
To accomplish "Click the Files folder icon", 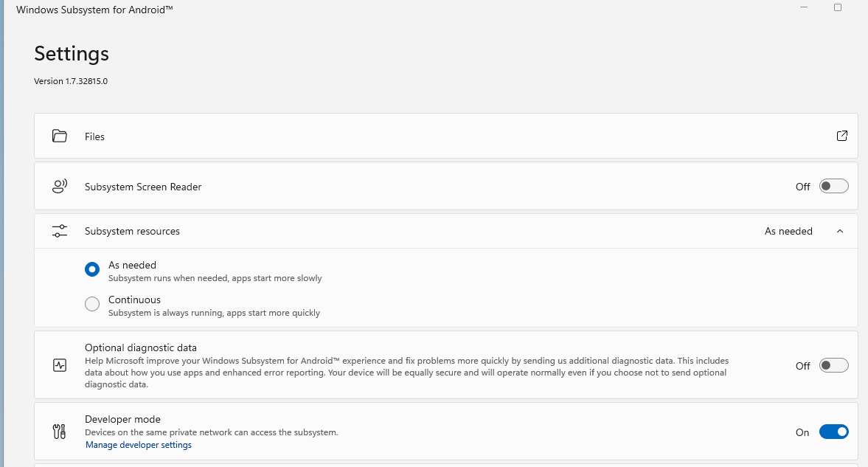I will 60,136.
